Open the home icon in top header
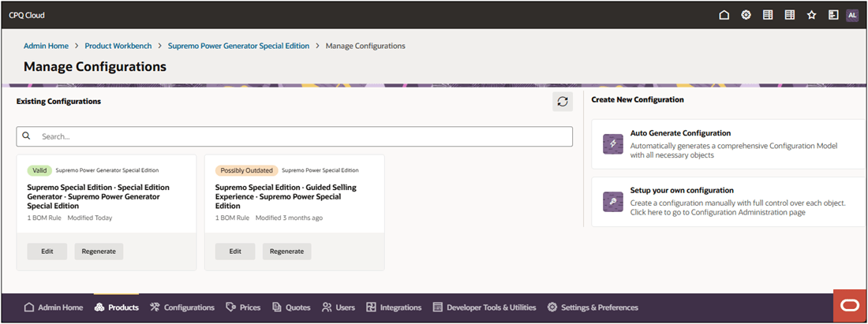This screenshot has width=868, height=324. 724,16
